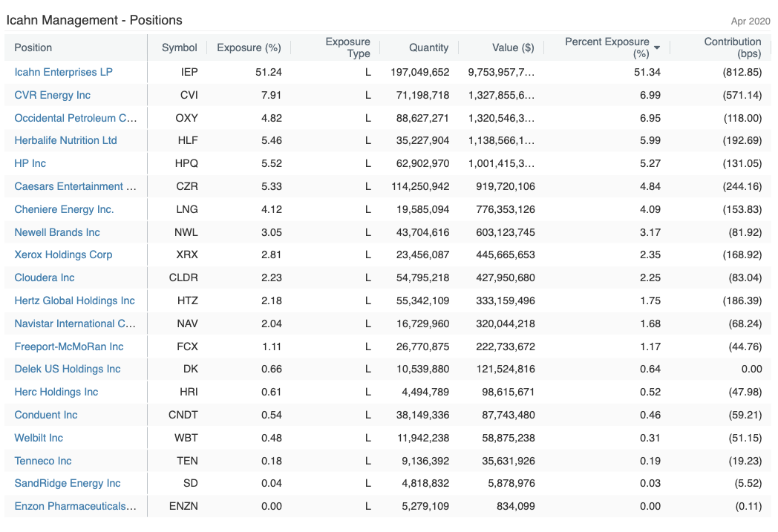Select the CZR symbol cell
This screenshot has width=778, height=532.
pos(187,186)
